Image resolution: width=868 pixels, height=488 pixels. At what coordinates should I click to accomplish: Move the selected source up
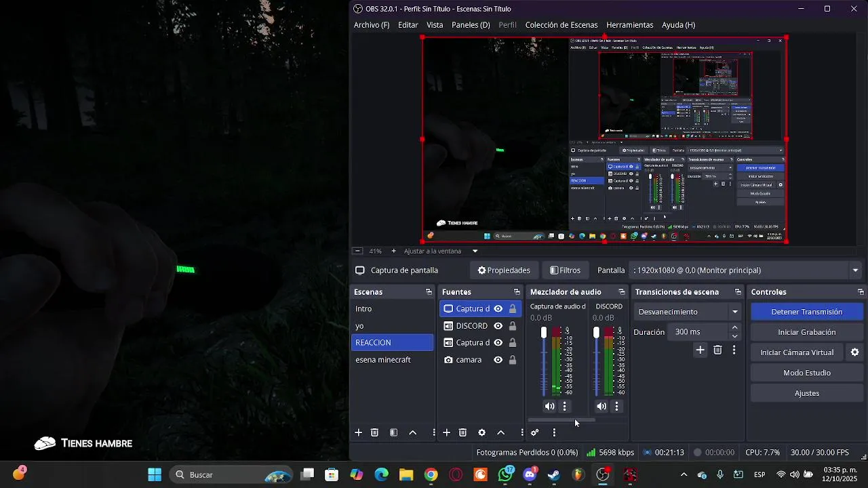pyautogui.click(x=500, y=432)
